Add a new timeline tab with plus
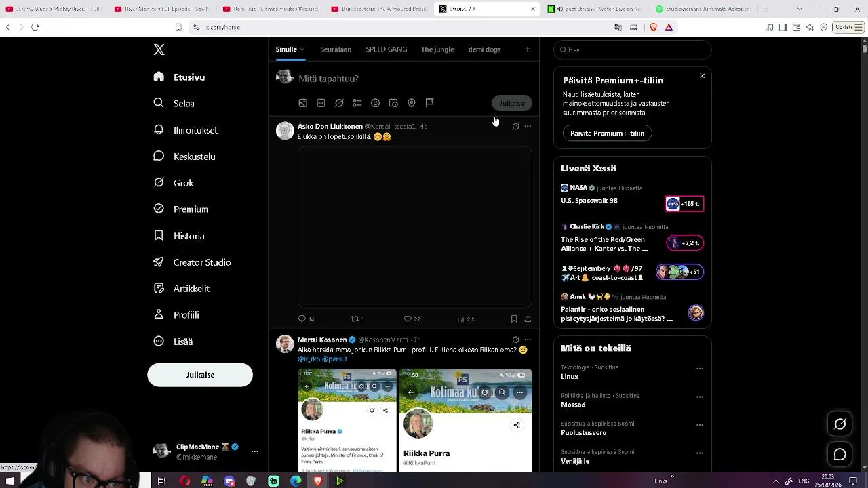 point(528,49)
